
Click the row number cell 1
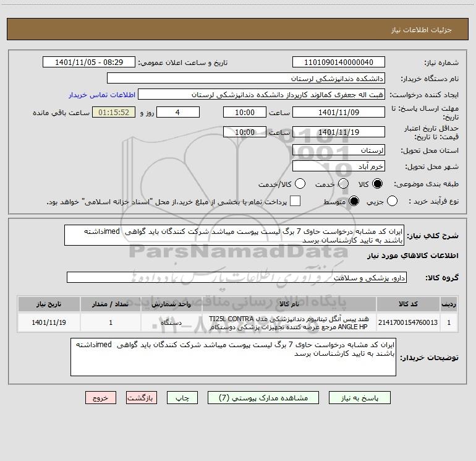(449, 322)
